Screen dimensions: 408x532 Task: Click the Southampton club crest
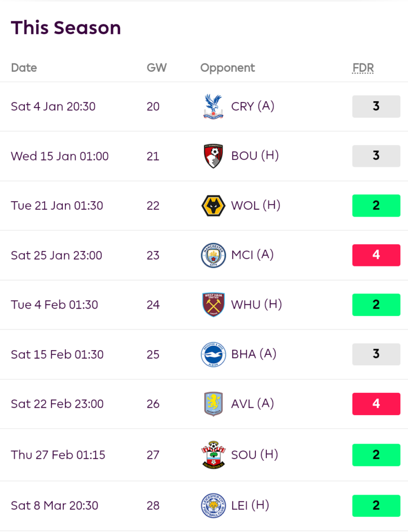[x=213, y=455]
